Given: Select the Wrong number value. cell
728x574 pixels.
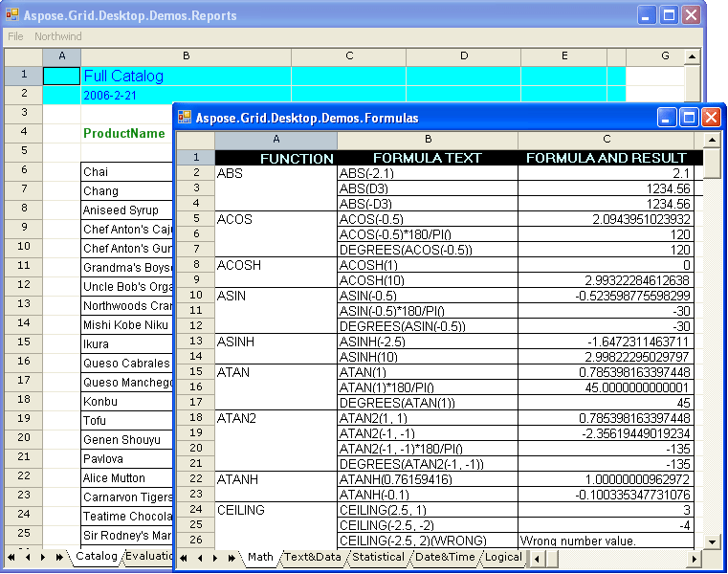Looking at the screenshot, I should [606, 541].
